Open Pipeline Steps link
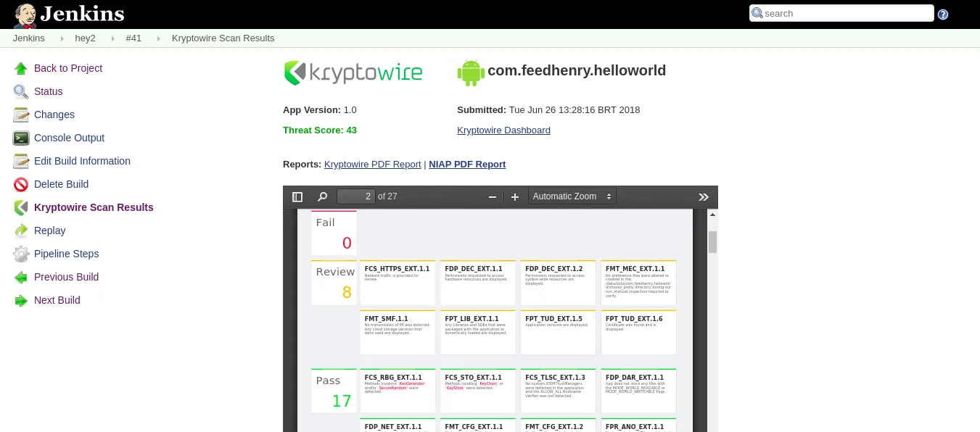 coord(66,254)
